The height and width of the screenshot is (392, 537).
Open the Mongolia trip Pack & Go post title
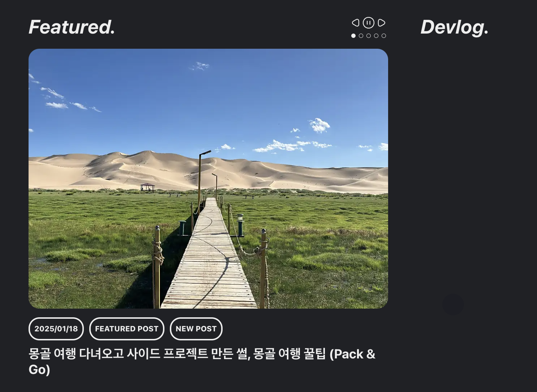point(202,362)
